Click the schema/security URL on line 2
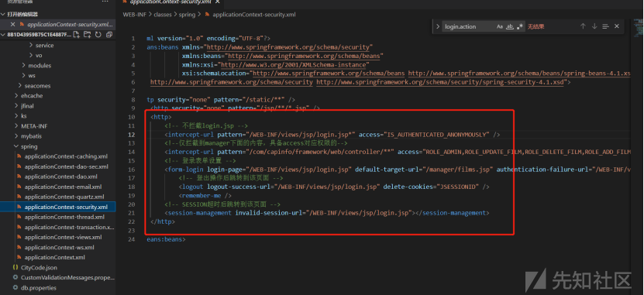 click(x=289, y=47)
